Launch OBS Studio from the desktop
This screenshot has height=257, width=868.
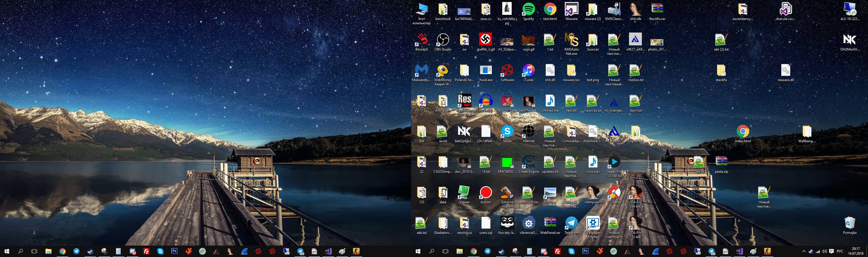click(x=443, y=40)
